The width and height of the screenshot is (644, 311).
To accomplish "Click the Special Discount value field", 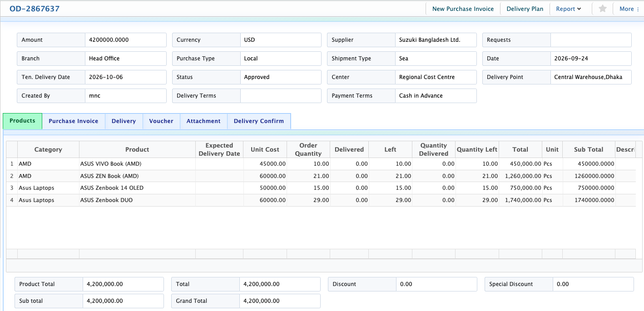I will point(593,284).
